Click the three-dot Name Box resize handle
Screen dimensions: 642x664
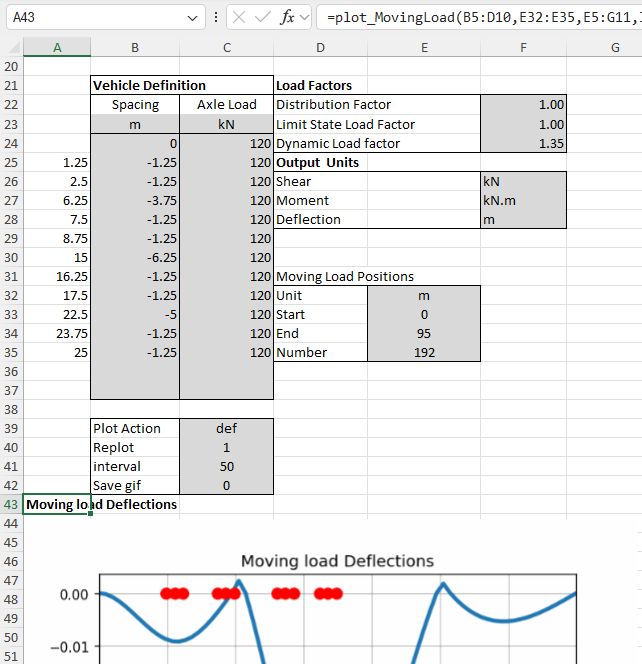tap(217, 18)
